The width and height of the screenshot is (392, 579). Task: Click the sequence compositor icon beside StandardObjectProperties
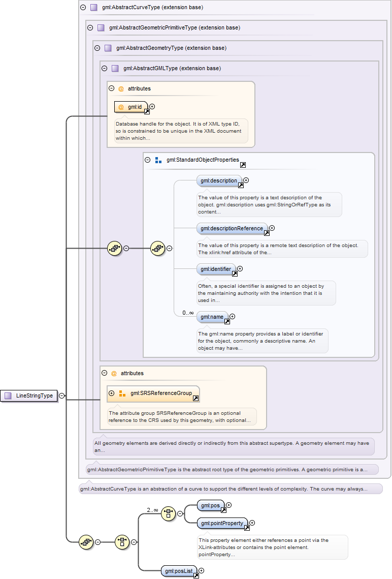coord(158,249)
